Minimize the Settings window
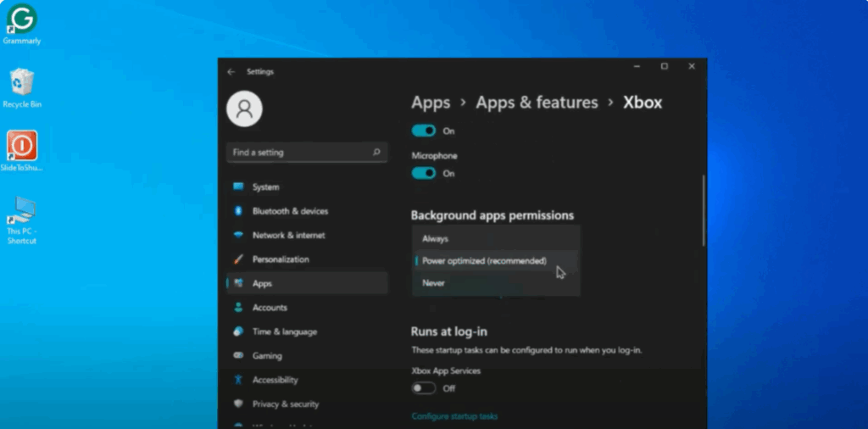Screen dimensions: 868x429 pos(637,66)
